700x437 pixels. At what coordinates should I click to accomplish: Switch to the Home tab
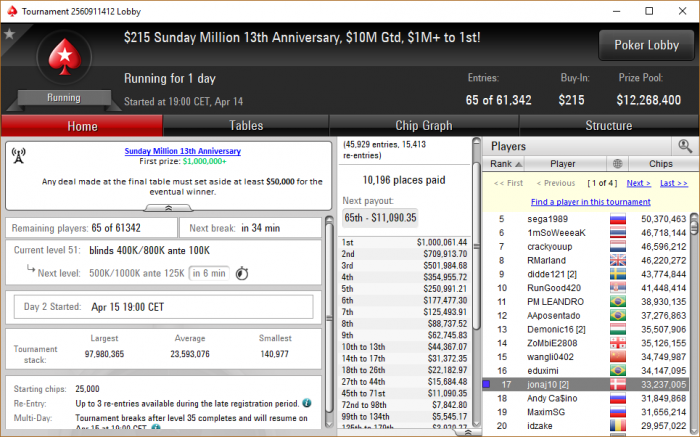click(x=82, y=126)
